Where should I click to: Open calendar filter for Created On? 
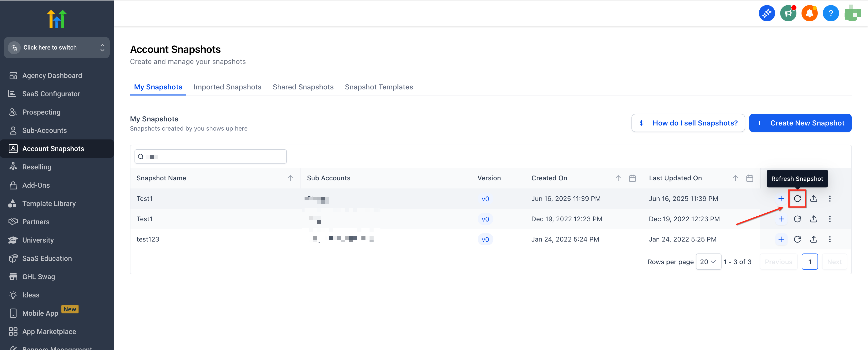pos(632,178)
